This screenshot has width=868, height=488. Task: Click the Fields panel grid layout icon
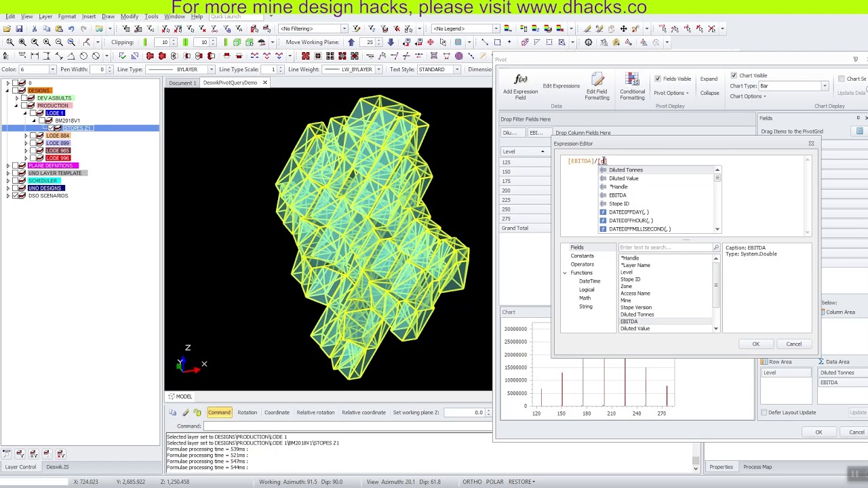[x=859, y=131]
